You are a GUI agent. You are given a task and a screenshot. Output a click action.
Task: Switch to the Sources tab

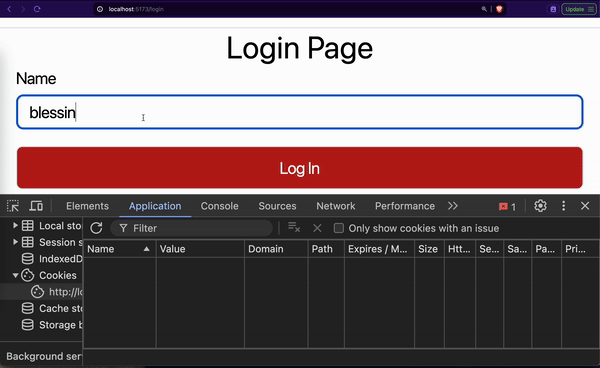click(277, 206)
